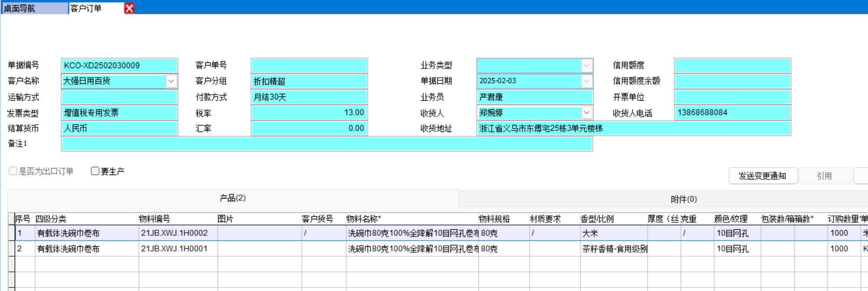Toggle the 要生产 checkbox
This screenshot has width=868, height=291.
coord(95,171)
